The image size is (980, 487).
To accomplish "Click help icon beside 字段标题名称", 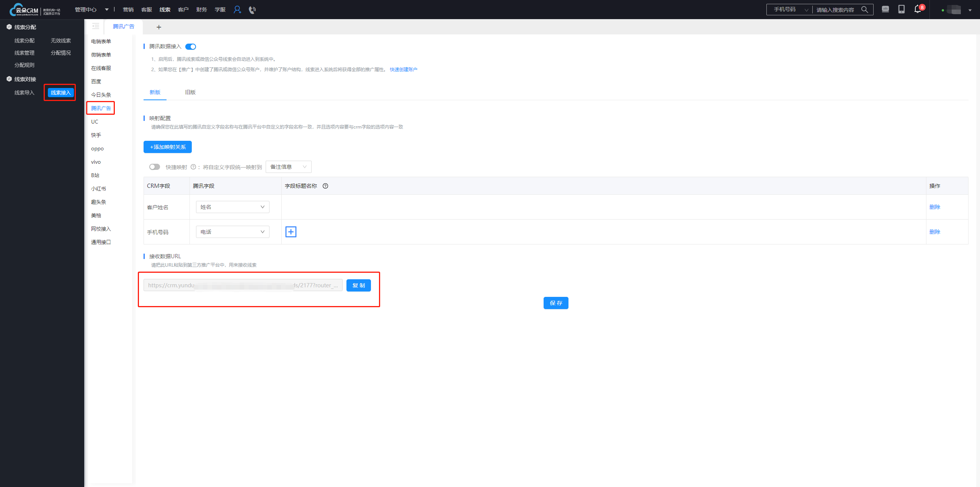I will (325, 186).
